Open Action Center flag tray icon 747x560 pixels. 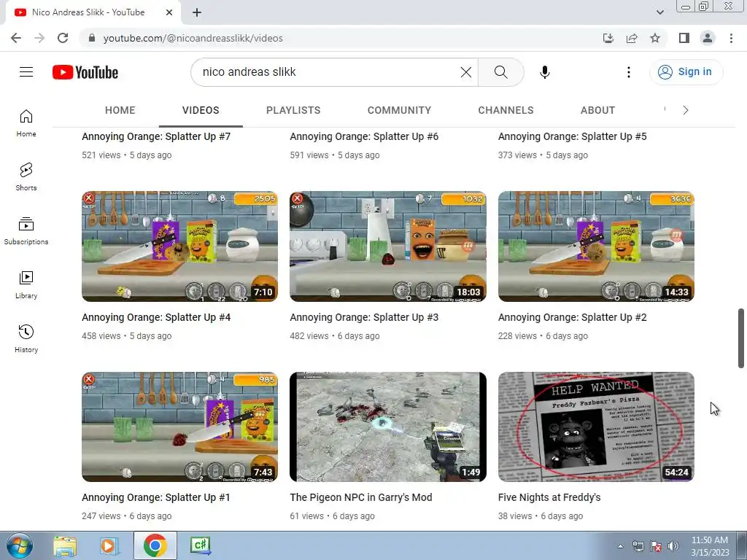click(656, 546)
